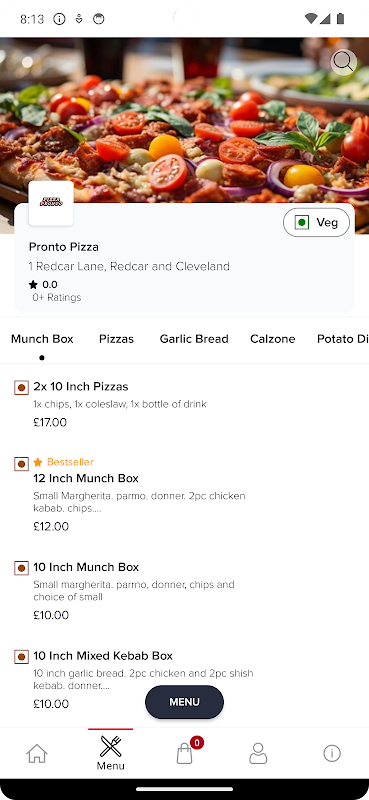
Task: Tap the Pronto Pizza logo thumbnail
Action: 51,203
